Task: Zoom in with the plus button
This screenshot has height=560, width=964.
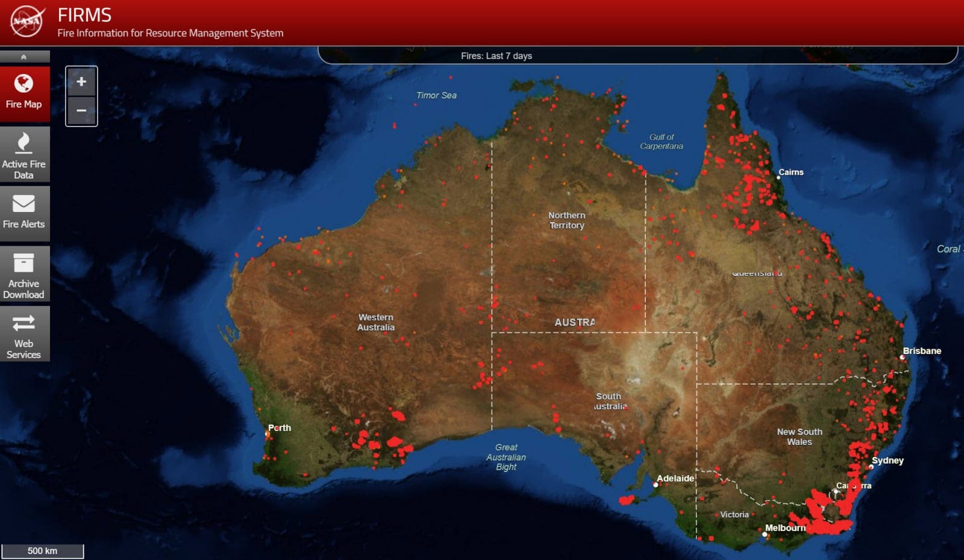Action: [x=81, y=82]
